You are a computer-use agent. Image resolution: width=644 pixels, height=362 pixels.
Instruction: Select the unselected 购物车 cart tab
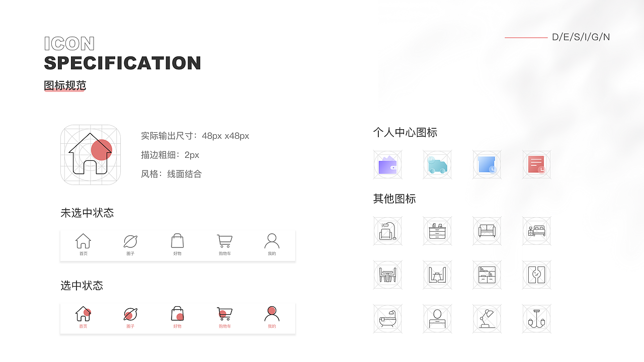click(224, 245)
